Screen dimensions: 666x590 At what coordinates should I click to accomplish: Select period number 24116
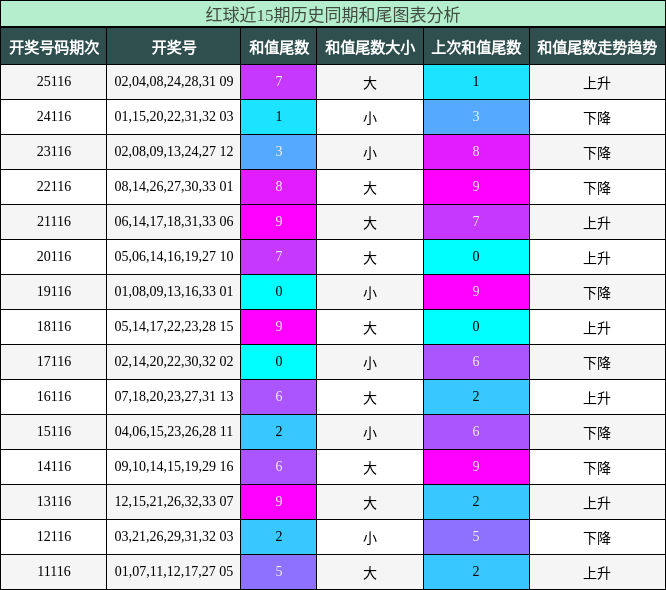(x=54, y=116)
